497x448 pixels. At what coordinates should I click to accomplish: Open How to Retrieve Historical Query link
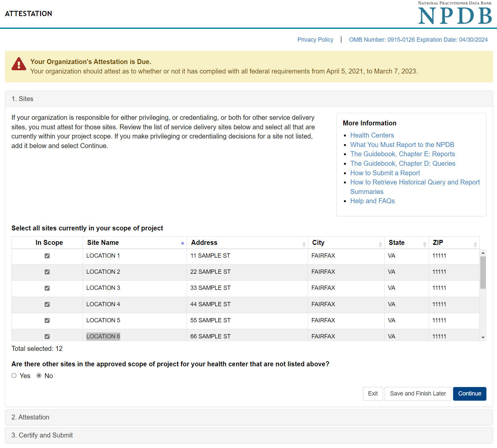[x=415, y=187]
